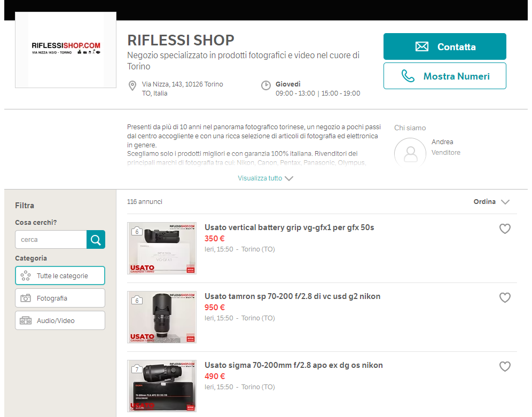Click the circles icon beside Tutte le categorie
This screenshot has height=417, width=532.
tap(26, 276)
